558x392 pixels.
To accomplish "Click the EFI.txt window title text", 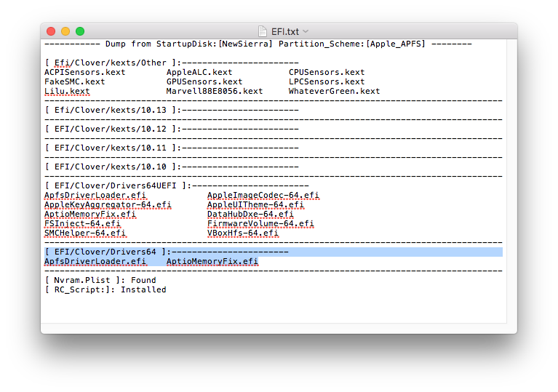I will click(x=284, y=32).
